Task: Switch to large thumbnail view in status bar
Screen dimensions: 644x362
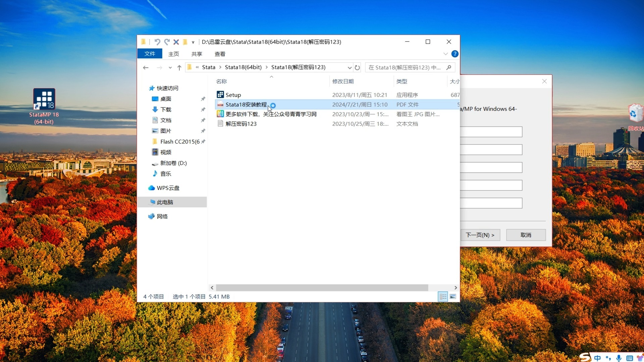Action: tap(452, 297)
